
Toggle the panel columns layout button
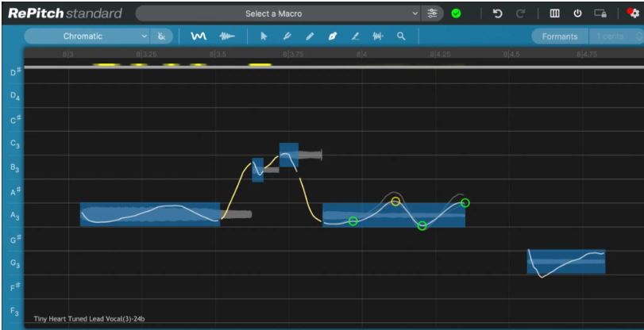click(554, 13)
